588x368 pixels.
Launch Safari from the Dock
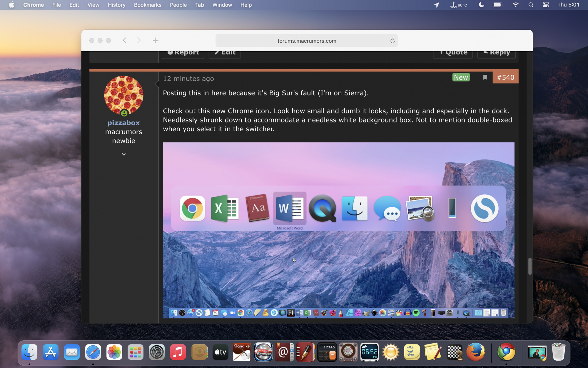coord(93,352)
